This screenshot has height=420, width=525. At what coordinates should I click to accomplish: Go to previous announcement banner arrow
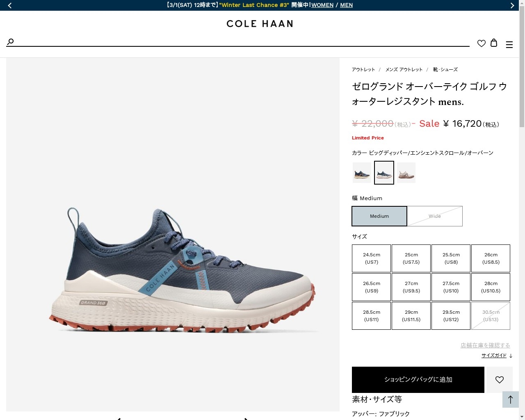(x=10, y=5)
